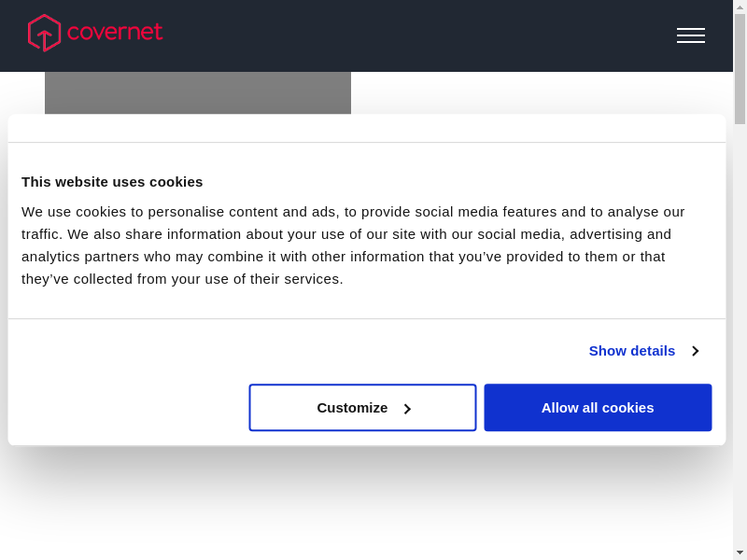Click the blank strip atop cookie dialog

(x=366, y=128)
